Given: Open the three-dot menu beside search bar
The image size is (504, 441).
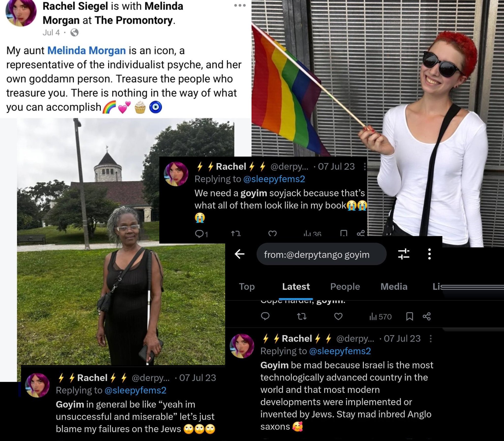Looking at the screenshot, I should tap(429, 254).
